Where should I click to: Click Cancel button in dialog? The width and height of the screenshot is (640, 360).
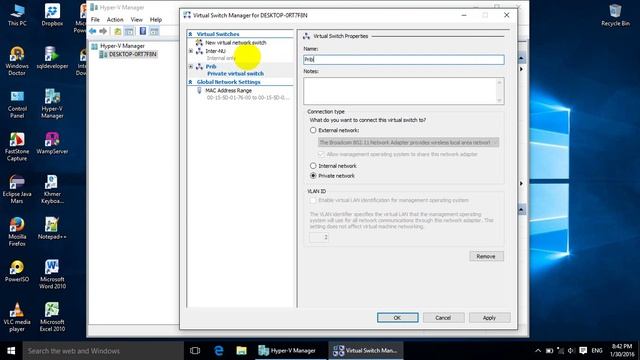[443, 318]
